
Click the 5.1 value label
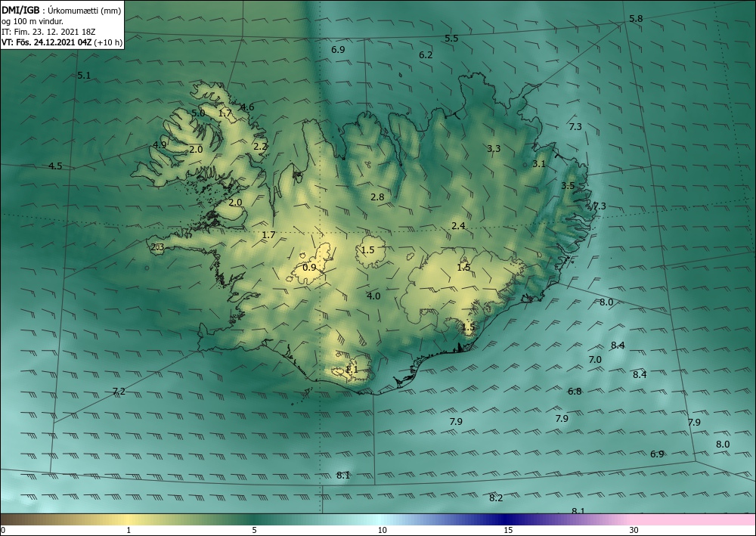click(84, 75)
